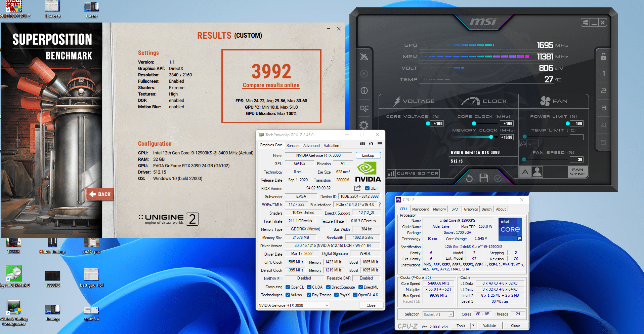Click the core clock slider handle
The height and width of the screenshot is (334, 644).
[x=474, y=123]
